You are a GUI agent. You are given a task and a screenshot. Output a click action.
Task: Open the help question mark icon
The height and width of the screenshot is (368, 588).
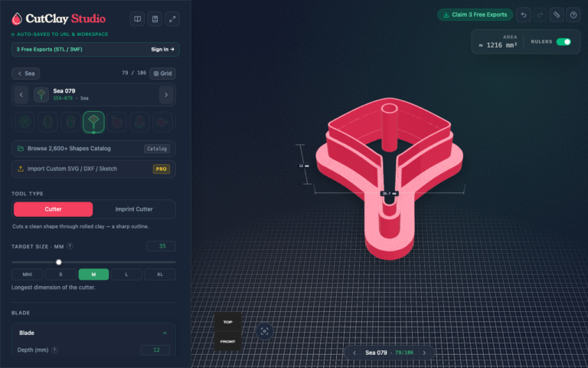[573, 15]
